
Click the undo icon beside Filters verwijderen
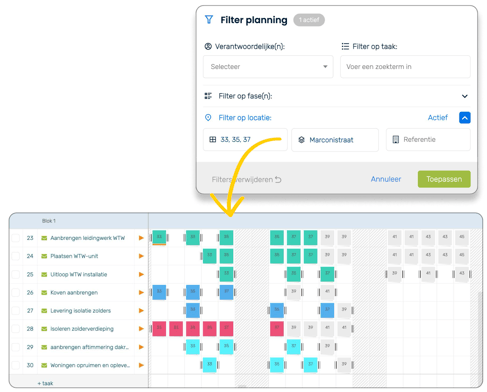click(x=278, y=180)
